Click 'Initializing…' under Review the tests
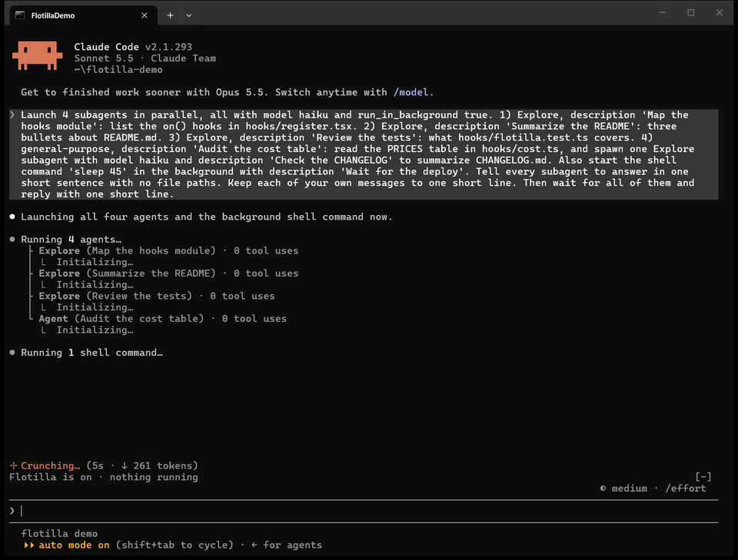This screenshot has width=738, height=560. [95, 307]
